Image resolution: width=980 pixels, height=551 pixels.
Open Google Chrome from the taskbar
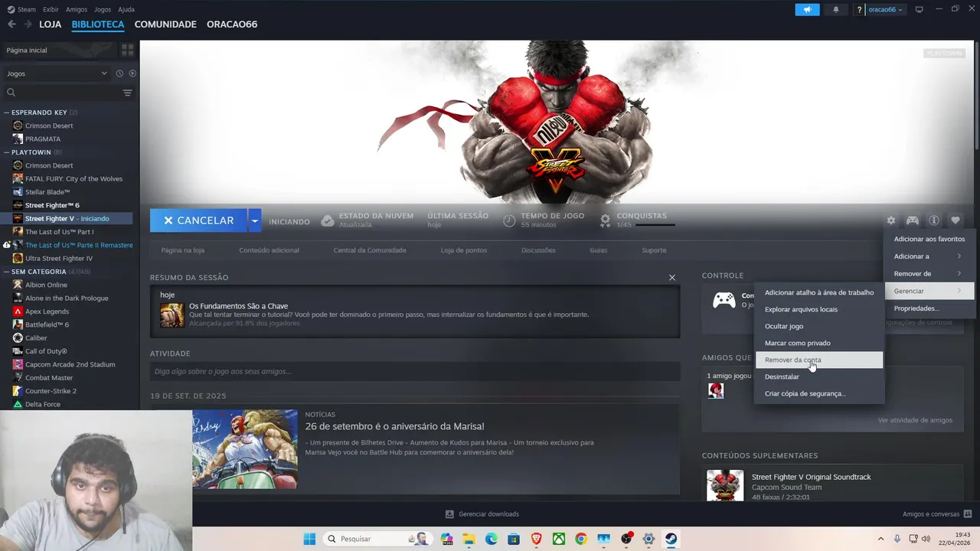point(581,539)
